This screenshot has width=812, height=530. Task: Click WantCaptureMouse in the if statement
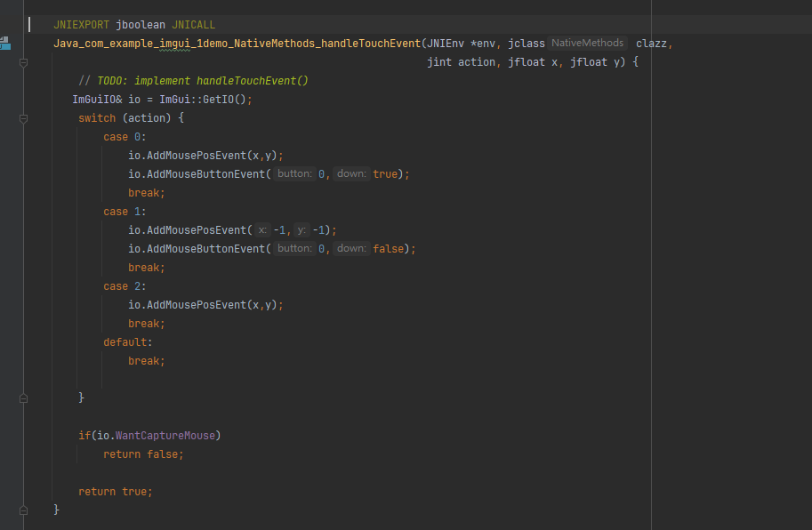click(x=166, y=436)
